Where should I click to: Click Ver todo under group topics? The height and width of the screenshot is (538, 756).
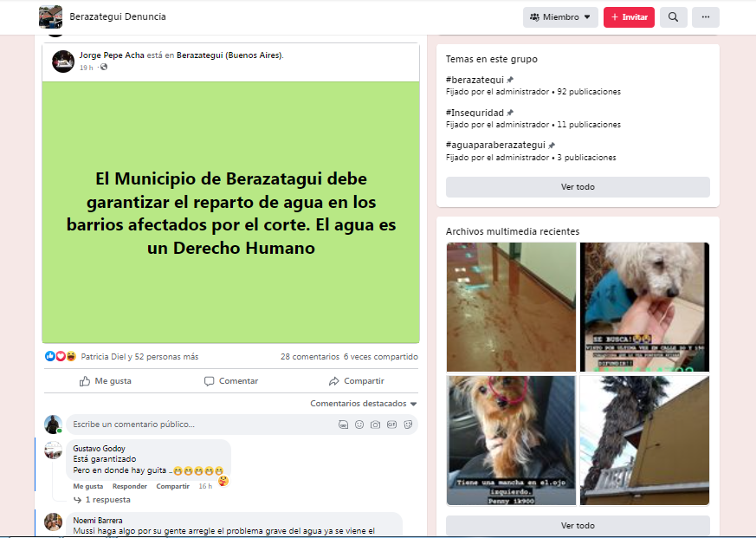pos(578,187)
